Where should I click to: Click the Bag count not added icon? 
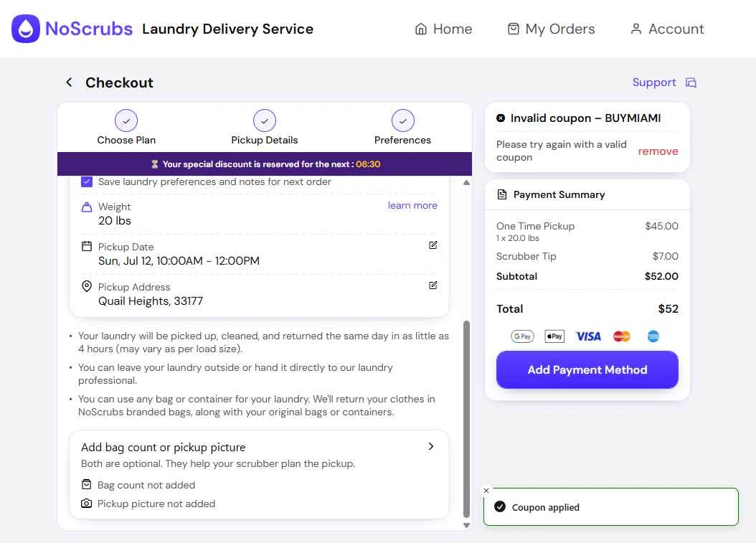pos(86,484)
